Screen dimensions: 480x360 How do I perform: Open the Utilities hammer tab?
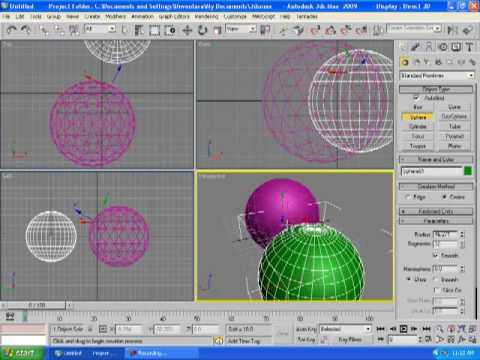pos(469,47)
